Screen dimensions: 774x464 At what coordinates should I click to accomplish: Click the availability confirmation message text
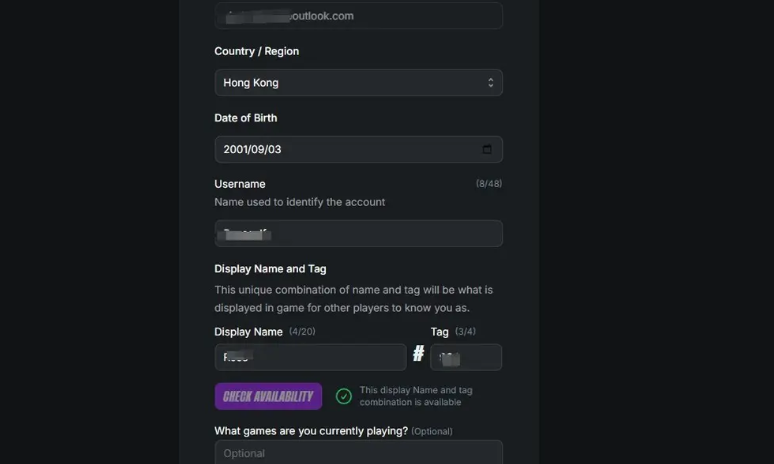pos(416,396)
